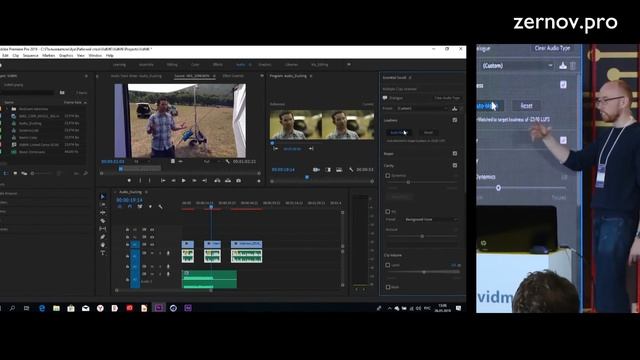Open the Markers menu
Image resolution: width=640 pixels, height=360 pixels.
(x=49, y=56)
